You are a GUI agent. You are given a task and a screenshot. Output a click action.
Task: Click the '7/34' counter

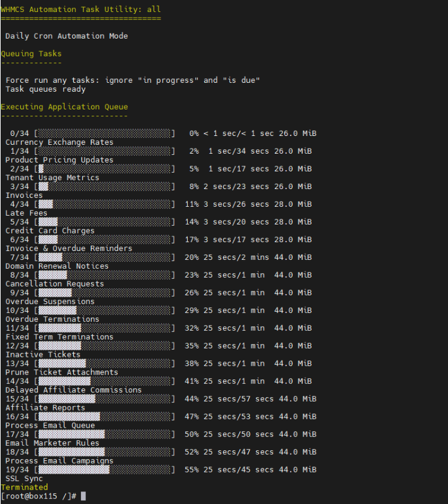coord(19,257)
